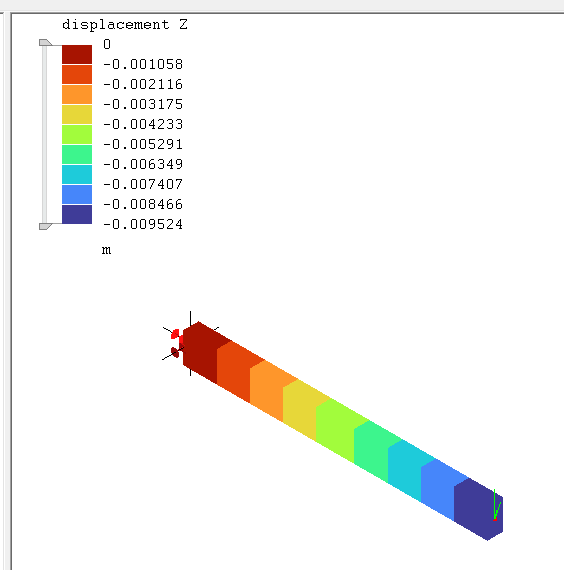Select the cyan legend color swatch
564x570 pixels.
tap(77, 174)
